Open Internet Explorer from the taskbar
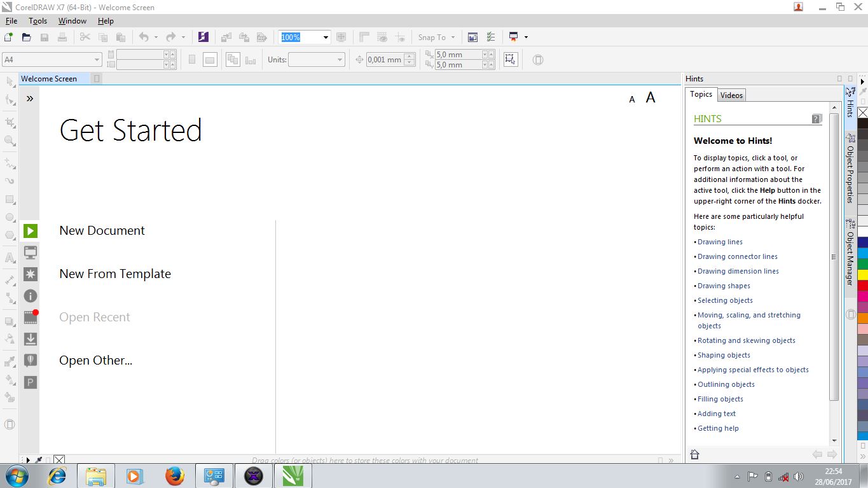The image size is (868, 488). pyautogui.click(x=57, y=475)
